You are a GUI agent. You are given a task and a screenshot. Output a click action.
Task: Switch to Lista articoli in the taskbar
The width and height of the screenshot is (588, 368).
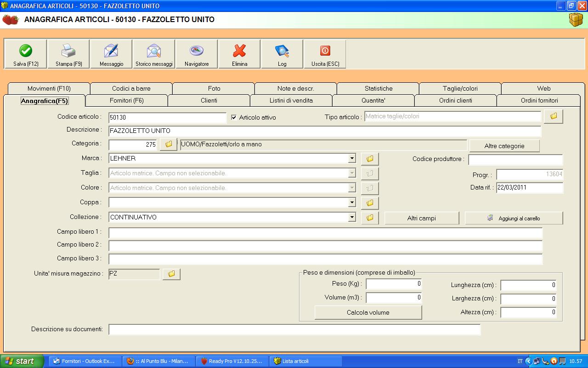pos(305,361)
